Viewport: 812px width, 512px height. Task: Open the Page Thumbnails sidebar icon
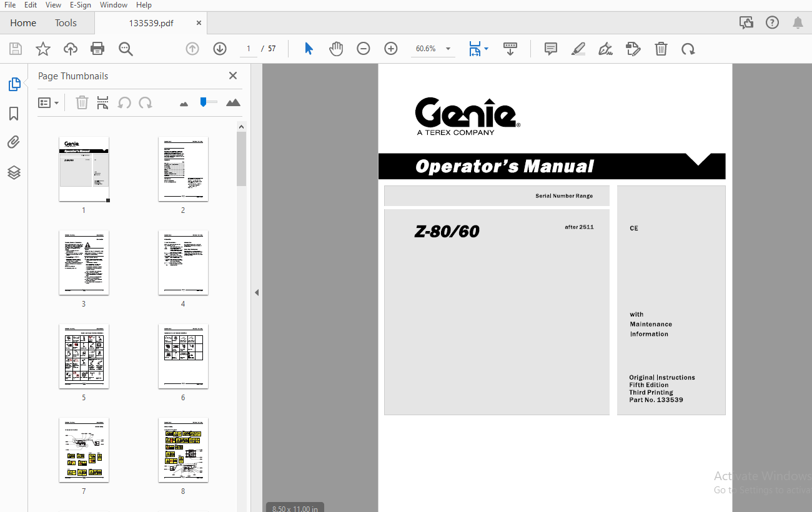point(14,84)
